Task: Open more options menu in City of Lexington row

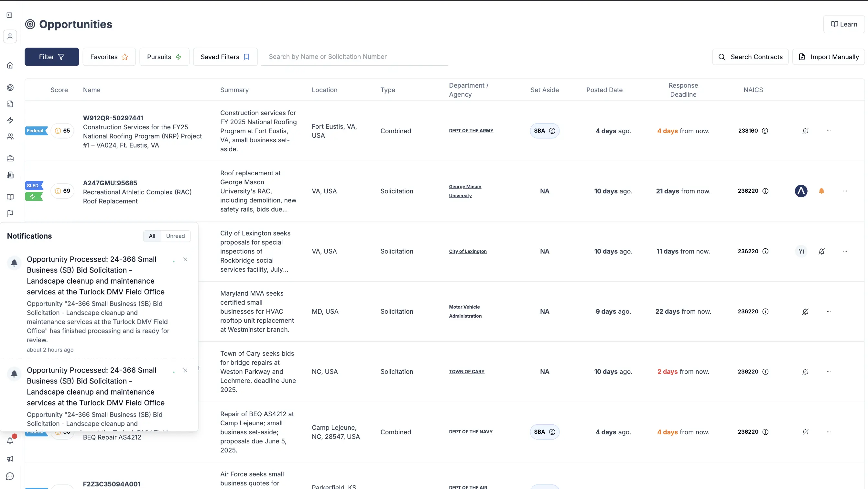Action: coord(845,251)
